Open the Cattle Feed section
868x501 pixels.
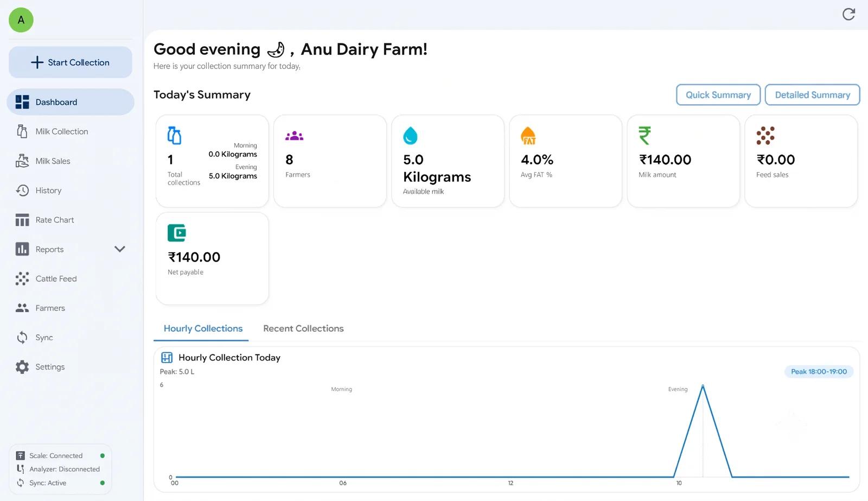coord(71,278)
